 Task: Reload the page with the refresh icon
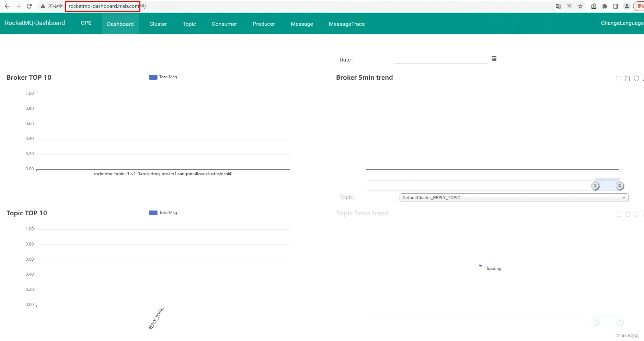point(29,6)
